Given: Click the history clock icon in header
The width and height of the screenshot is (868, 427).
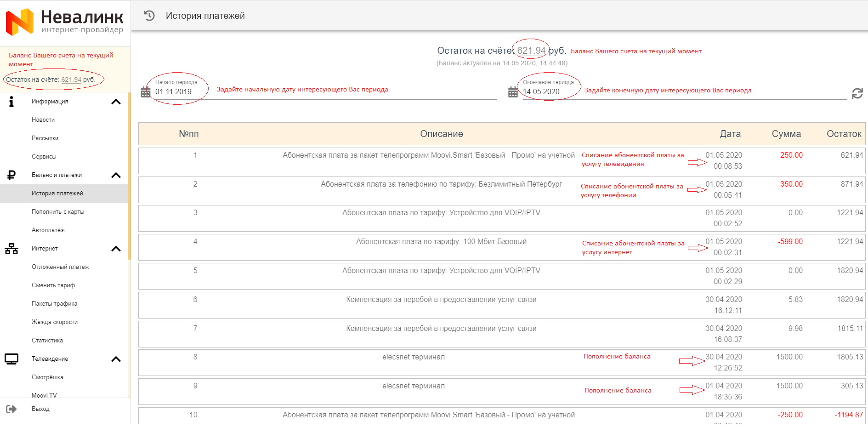Looking at the screenshot, I should click(x=149, y=16).
